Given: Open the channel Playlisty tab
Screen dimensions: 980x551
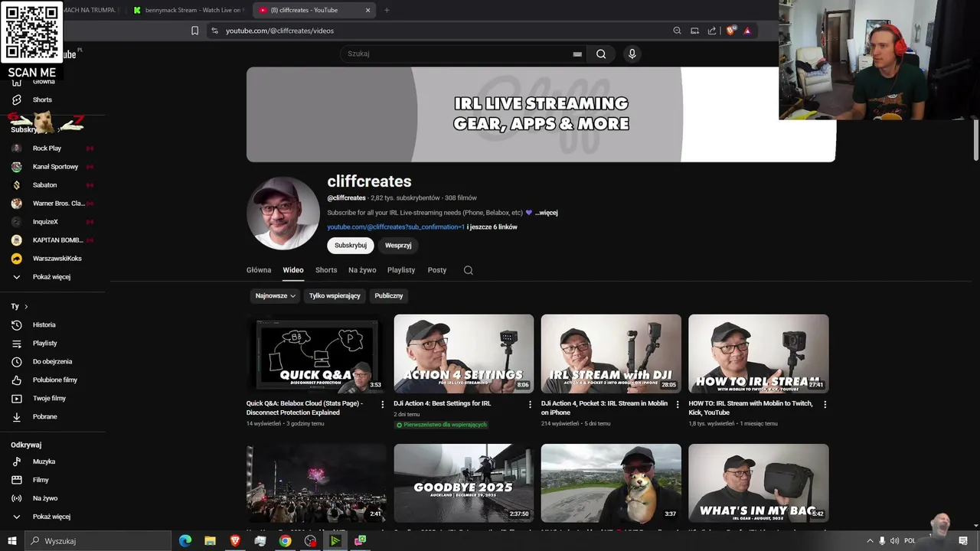Looking at the screenshot, I should pos(401,270).
